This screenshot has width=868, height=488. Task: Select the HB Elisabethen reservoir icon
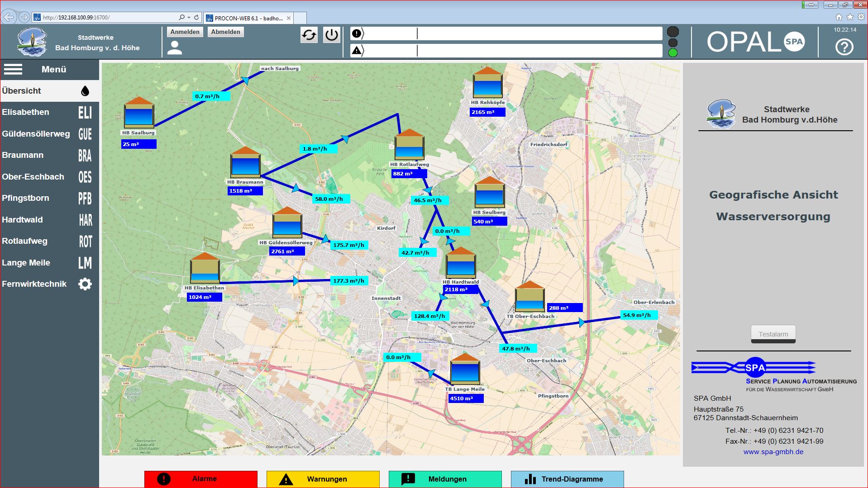point(205,268)
